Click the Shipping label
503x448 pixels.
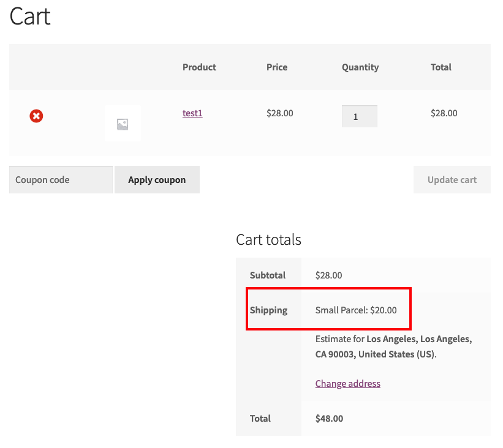click(268, 310)
